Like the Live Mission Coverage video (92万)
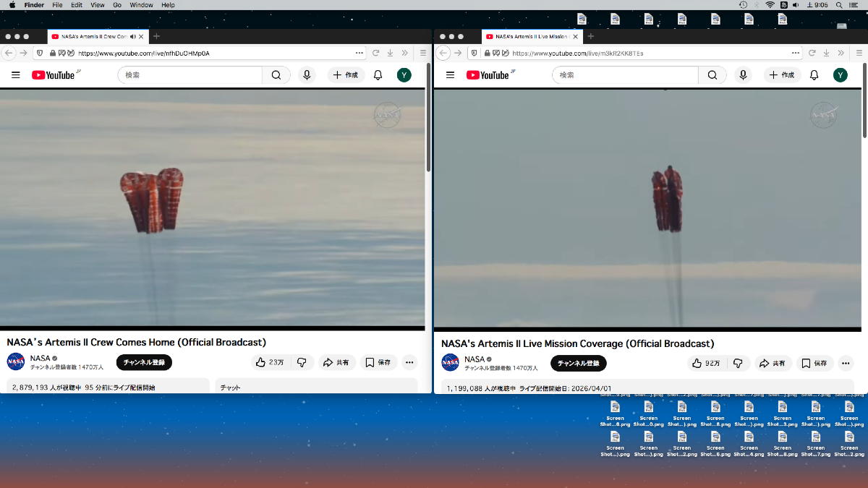Viewport: 868px width, 488px height. coord(705,364)
